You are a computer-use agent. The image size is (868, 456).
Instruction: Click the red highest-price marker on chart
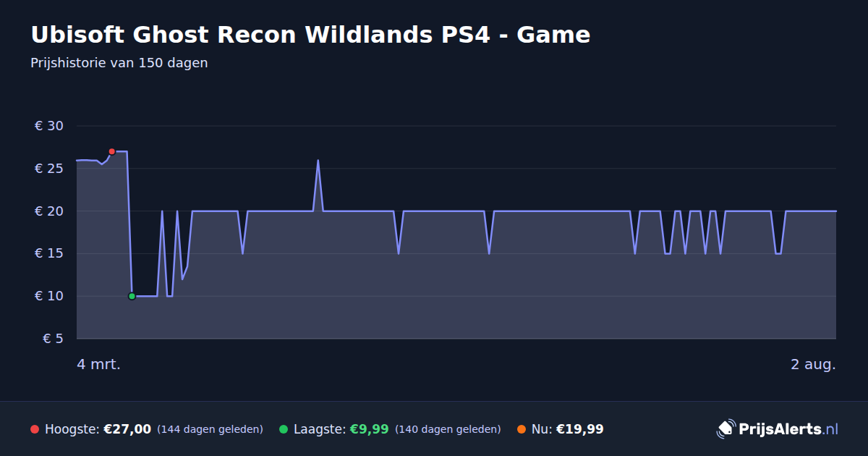pos(111,151)
